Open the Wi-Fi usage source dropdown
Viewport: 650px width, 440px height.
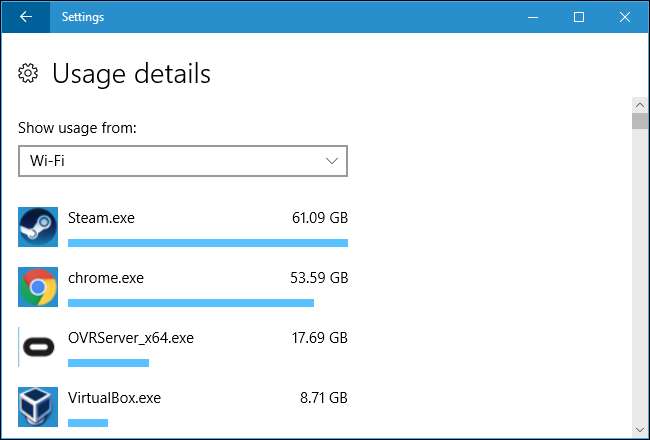click(x=182, y=161)
